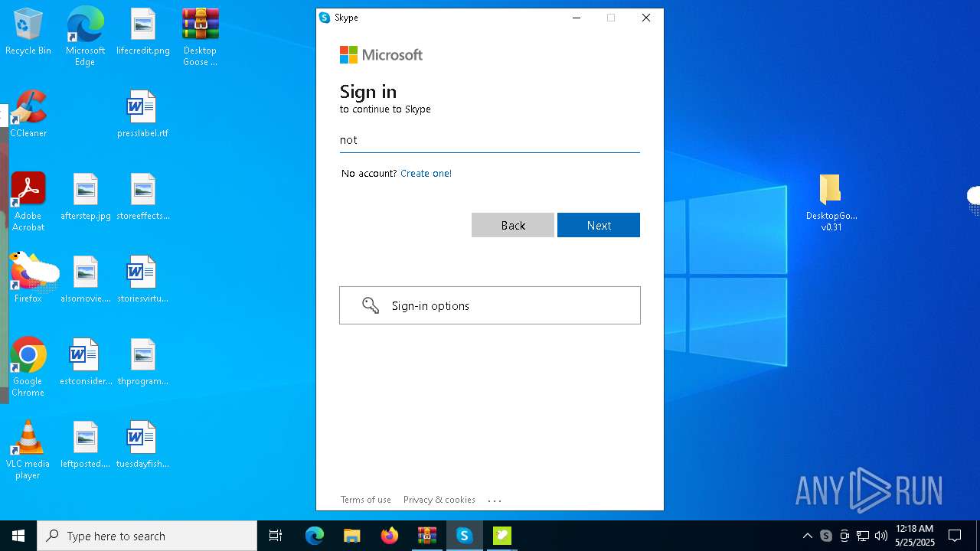Screen dimensions: 980x551
Task: Select leftposted image file on desktop
Action: click(86, 445)
